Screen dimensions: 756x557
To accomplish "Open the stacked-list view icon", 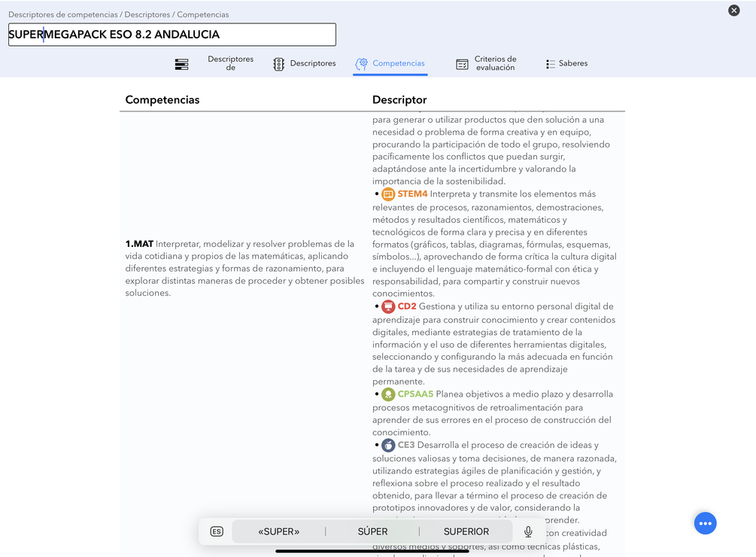I will coord(182,64).
